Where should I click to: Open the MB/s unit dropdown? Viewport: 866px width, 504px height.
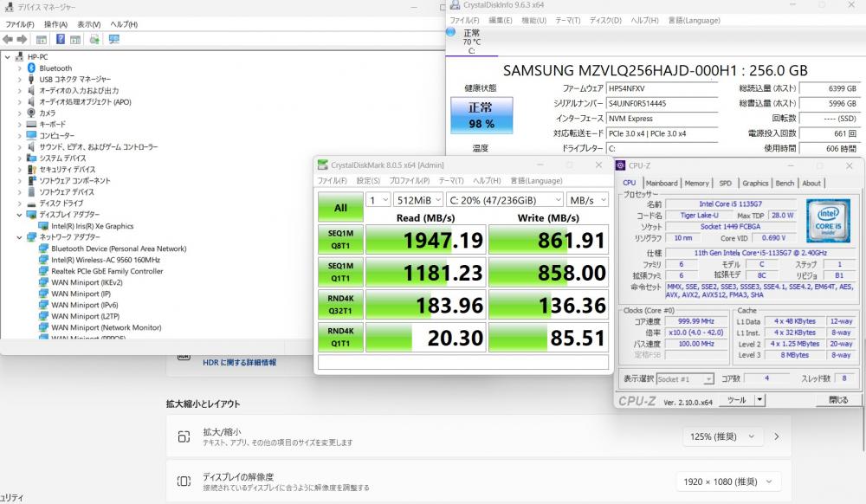pos(588,200)
